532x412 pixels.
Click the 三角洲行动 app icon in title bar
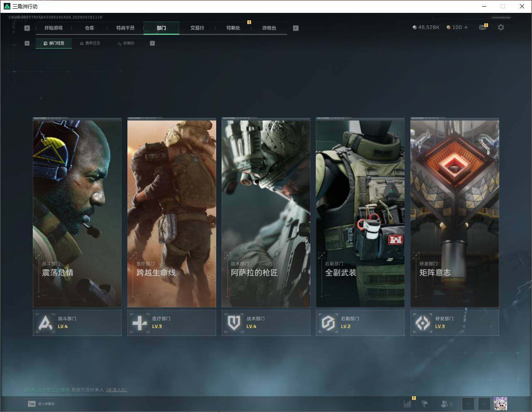[7, 6]
